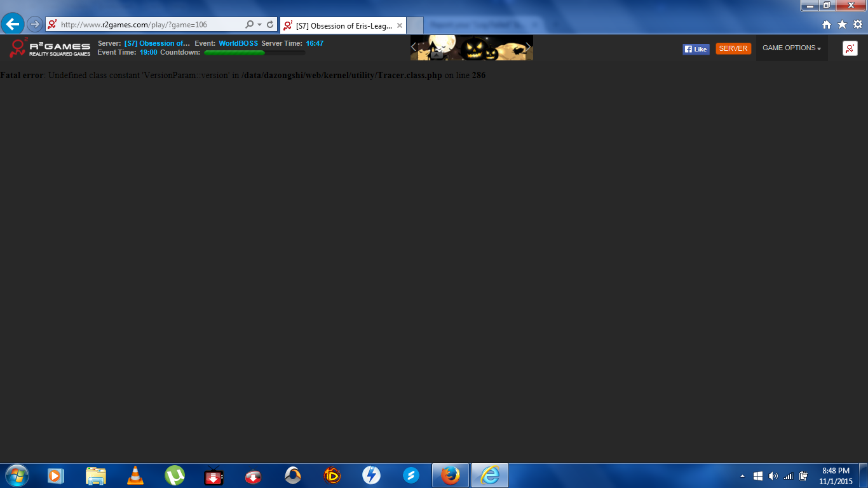
Task: Click the orange SERVER button
Action: (733, 49)
